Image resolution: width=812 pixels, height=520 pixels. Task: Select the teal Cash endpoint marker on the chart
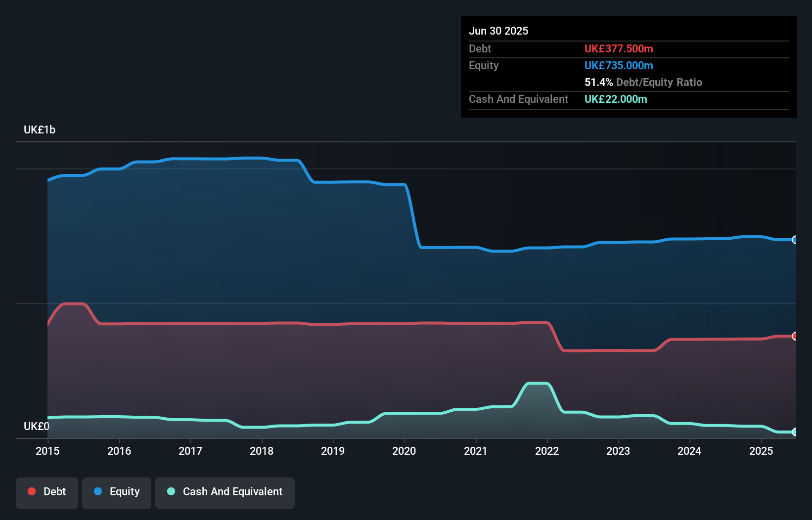click(795, 431)
